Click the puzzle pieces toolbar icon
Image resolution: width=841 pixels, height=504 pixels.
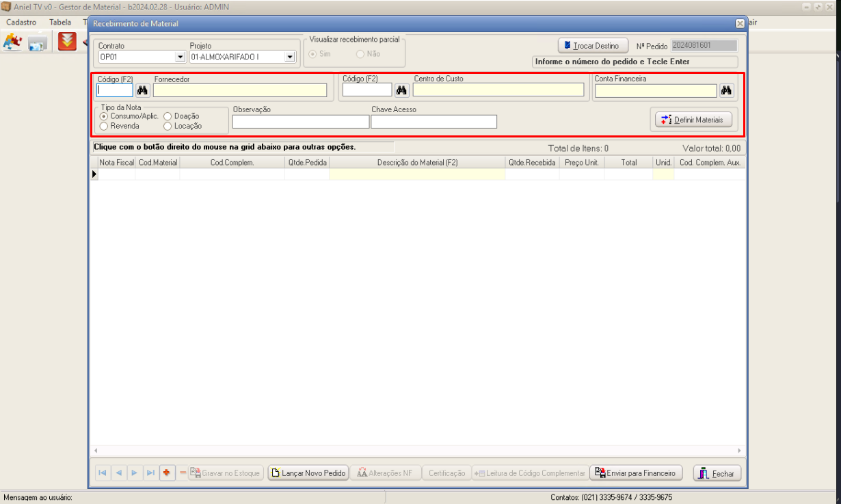pyautogui.click(x=12, y=42)
